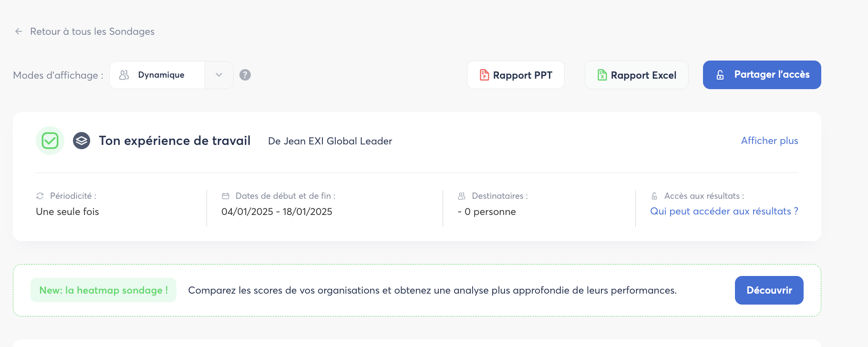868x347 pixels.
Task: Click the Excel file icon
Action: (x=602, y=75)
